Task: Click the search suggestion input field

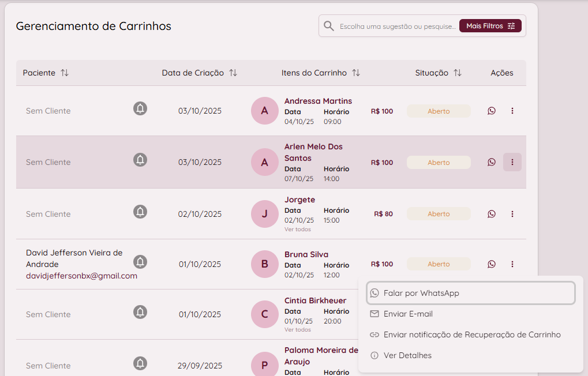Action: pyautogui.click(x=397, y=26)
